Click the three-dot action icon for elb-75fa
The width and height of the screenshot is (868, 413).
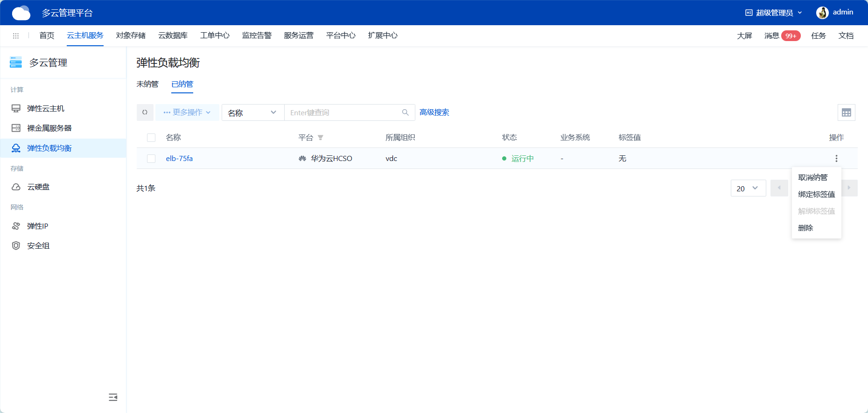coord(836,159)
